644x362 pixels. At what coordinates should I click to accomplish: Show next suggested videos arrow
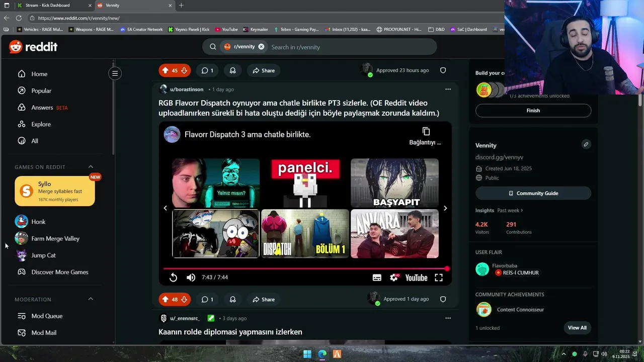point(445,208)
